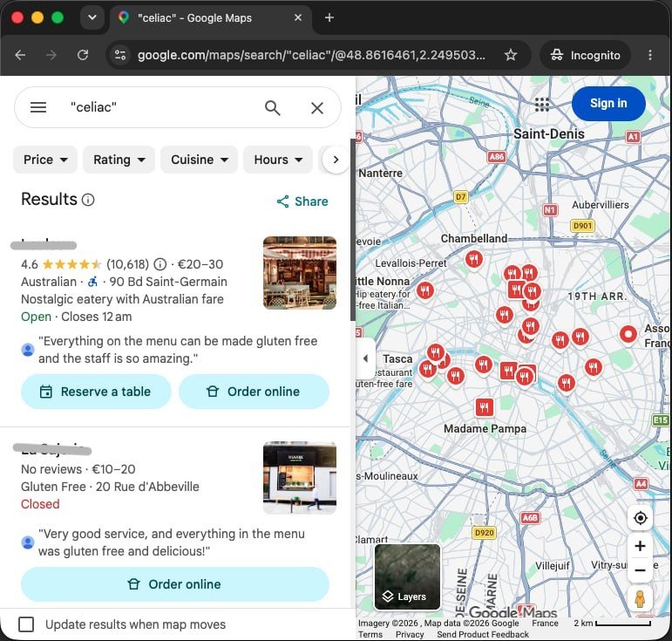672x641 pixels.
Task: Click the 2 km map scale
Action: tap(612, 623)
